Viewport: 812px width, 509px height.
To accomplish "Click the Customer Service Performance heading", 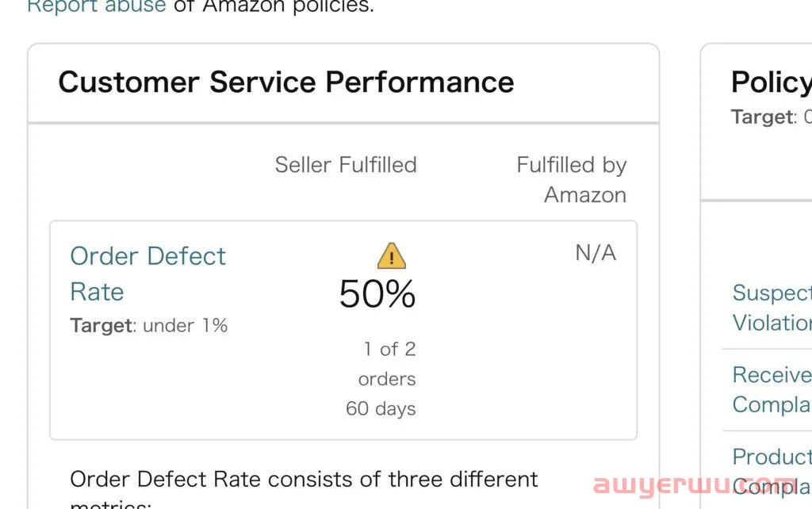I will coord(285,82).
